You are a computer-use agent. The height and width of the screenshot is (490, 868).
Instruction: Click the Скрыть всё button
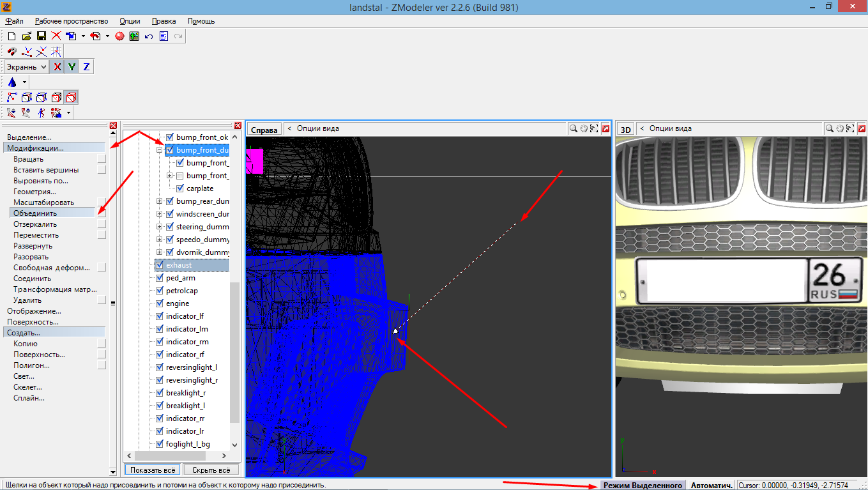[x=211, y=470]
